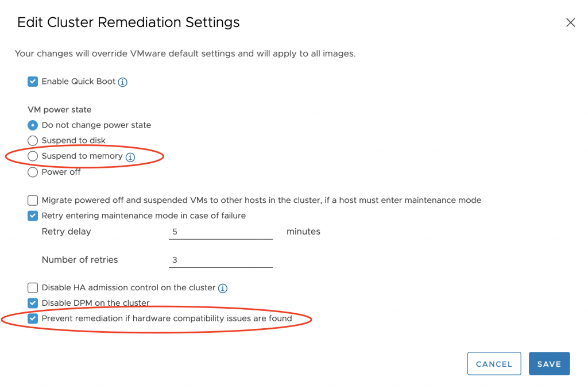Image resolution: width=588 pixels, height=388 pixels.
Task: Close the Edit Cluster Remediation Settings dialog
Action: click(570, 23)
